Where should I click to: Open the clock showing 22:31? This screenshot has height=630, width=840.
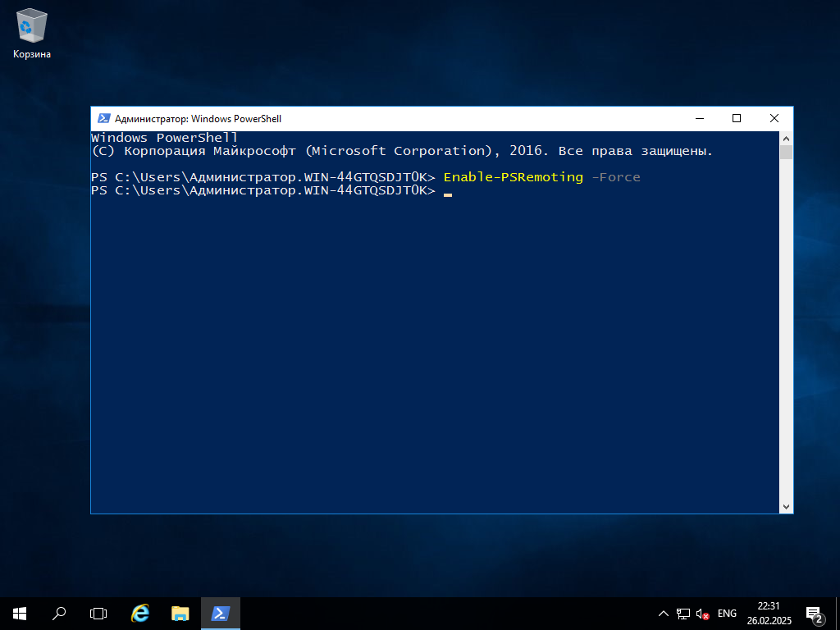click(769, 614)
